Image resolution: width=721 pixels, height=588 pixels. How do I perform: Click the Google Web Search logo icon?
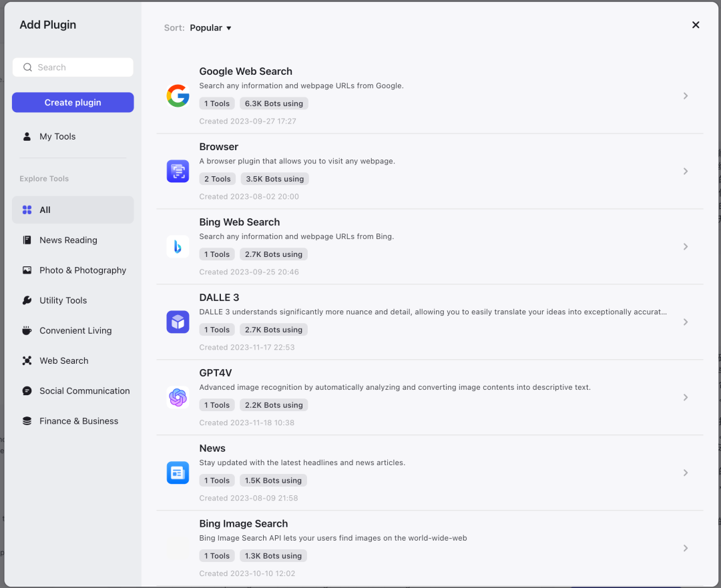(x=178, y=96)
